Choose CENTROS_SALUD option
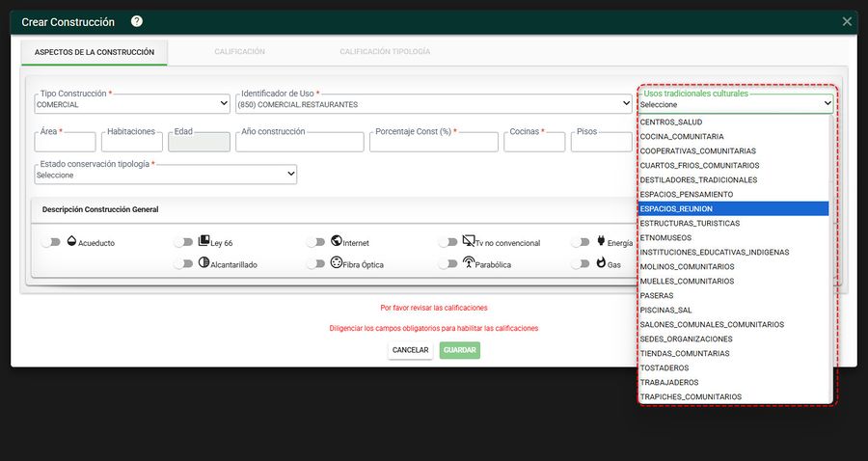 (734, 122)
